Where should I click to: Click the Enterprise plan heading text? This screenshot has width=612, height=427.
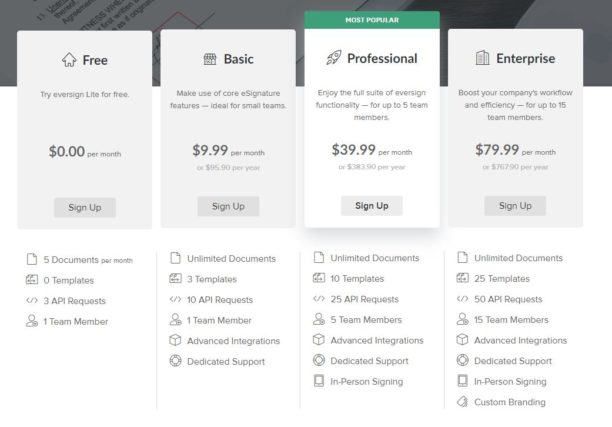[x=525, y=59]
